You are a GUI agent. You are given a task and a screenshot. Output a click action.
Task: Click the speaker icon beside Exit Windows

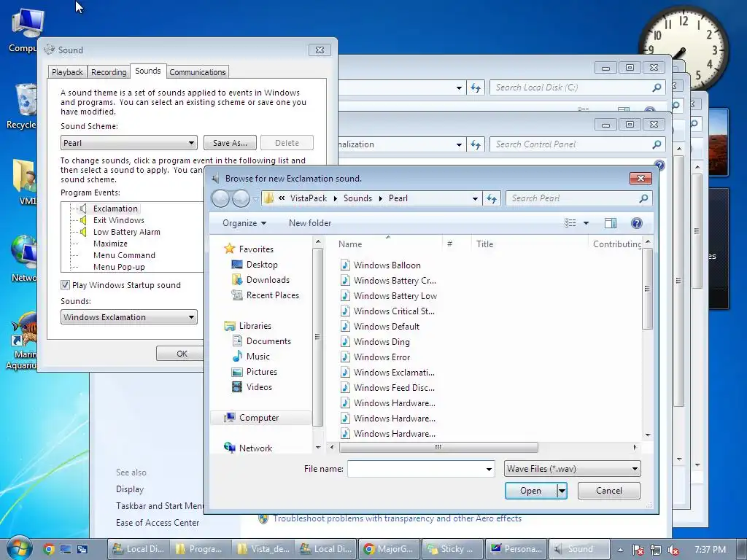[x=83, y=220]
